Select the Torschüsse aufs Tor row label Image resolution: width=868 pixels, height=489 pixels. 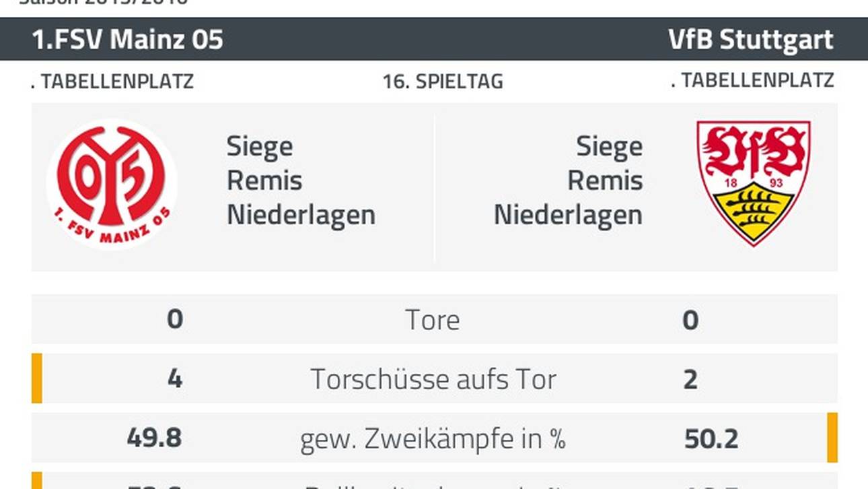click(433, 379)
